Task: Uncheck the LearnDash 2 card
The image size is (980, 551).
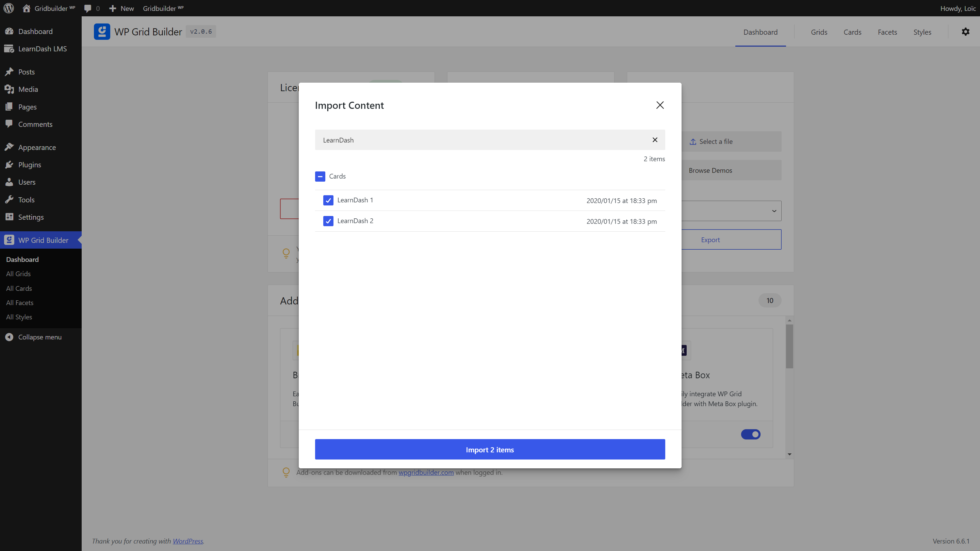Action: 328,221
